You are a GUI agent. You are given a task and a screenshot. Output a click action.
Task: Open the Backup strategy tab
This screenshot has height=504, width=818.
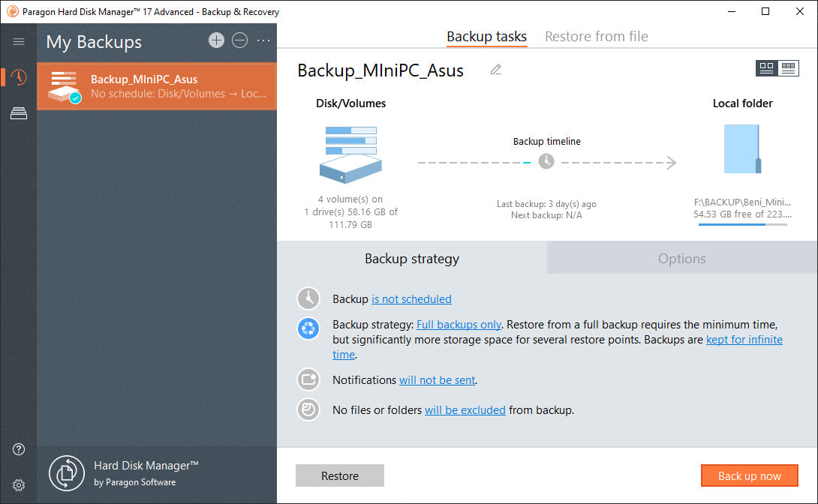pos(412,259)
